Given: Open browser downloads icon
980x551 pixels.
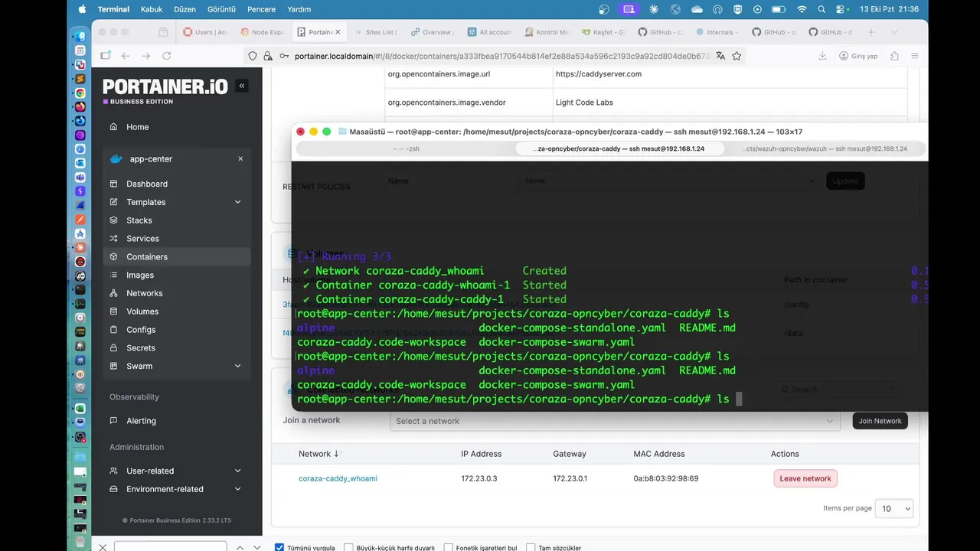Looking at the screenshot, I should tap(822, 56).
